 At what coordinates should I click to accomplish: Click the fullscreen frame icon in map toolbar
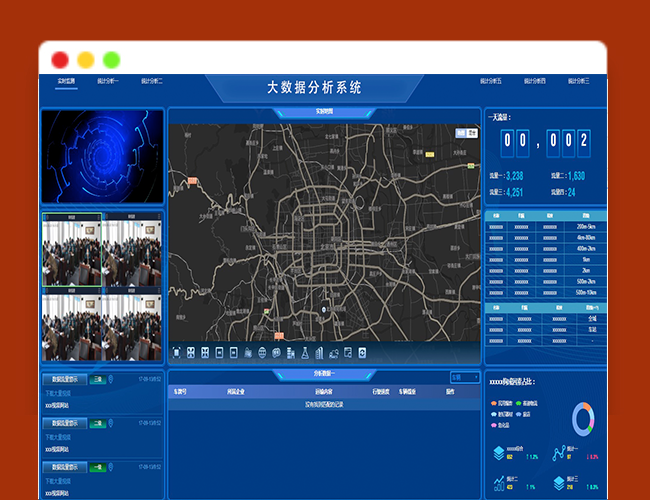(x=177, y=352)
